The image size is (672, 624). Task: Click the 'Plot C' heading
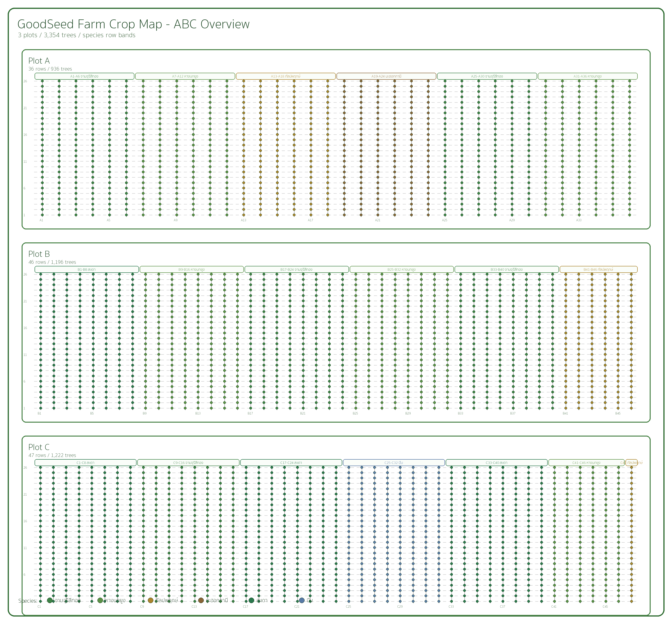coord(39,447)
